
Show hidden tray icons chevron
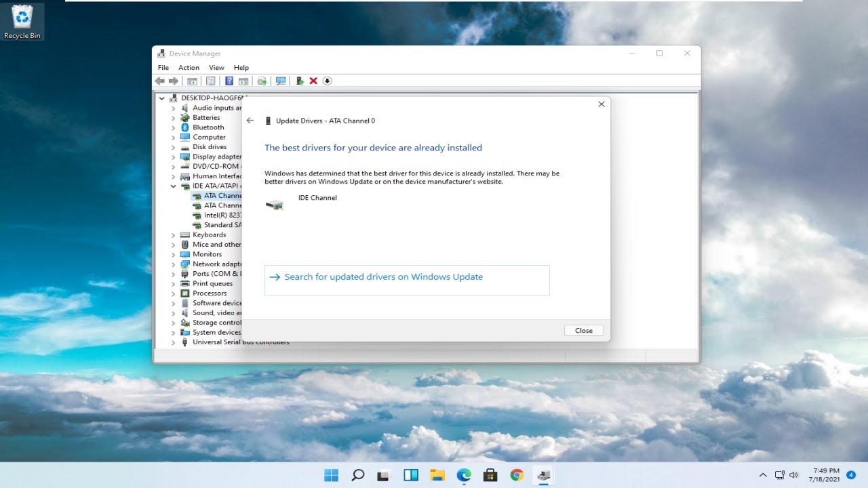point(763,475)
